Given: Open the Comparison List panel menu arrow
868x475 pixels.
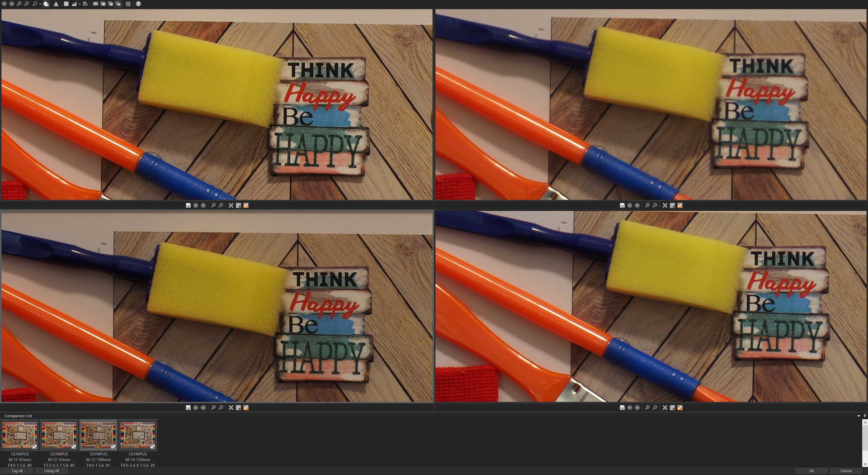Looking at the screenshot, I should (859, 416).
